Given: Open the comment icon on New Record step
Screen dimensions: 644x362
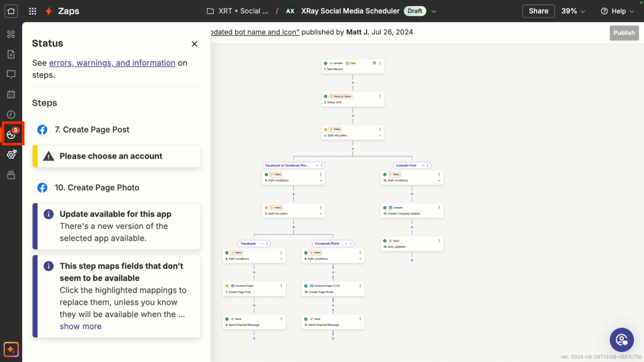Looking at the screenshot, I should [374, 63].
